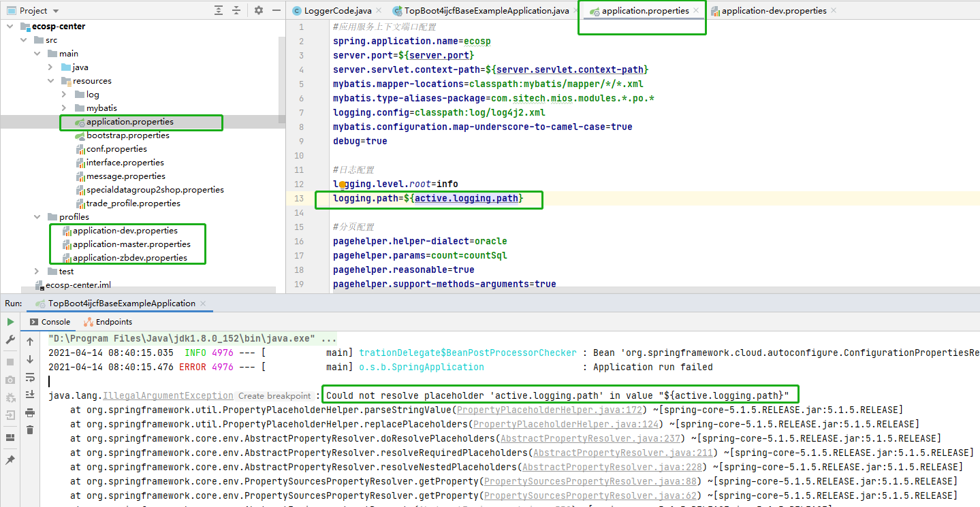
Task: Click the java source folder icon
Action: point(66,67)
